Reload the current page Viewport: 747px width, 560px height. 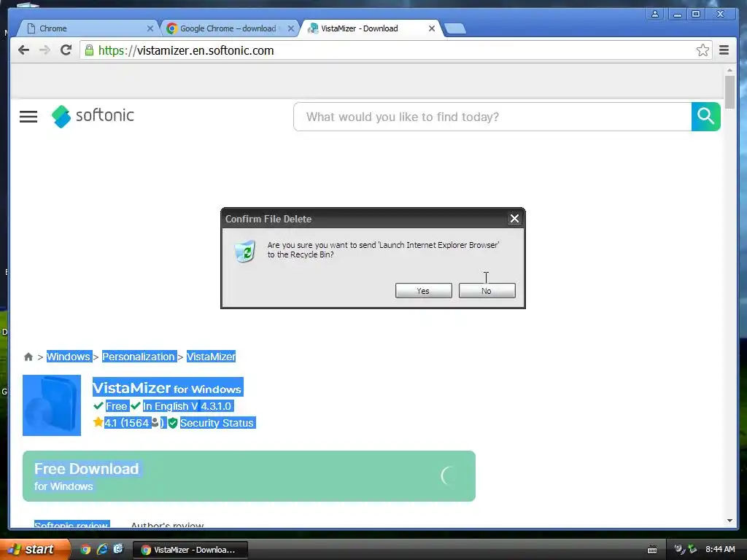(x=66, y=50)
